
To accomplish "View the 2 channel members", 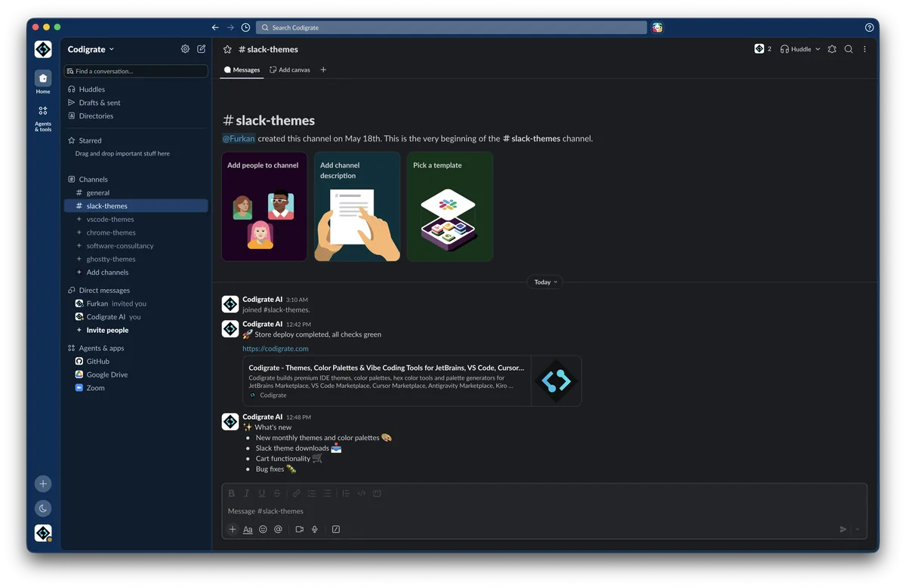I will click(763, 49).
